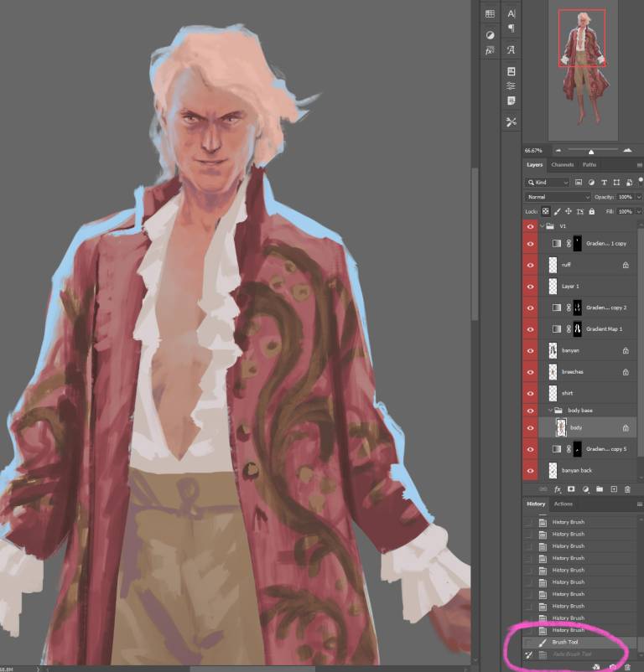Click the Tool Presets wrench icon
Screen dimensions: 644x672
tap(512, 122)
